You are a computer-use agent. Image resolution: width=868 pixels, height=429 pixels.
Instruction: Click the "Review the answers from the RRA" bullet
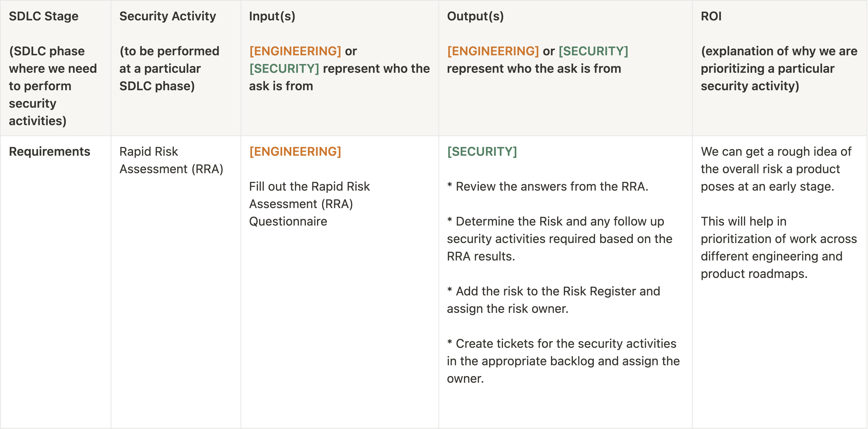(x=548, y=187)
